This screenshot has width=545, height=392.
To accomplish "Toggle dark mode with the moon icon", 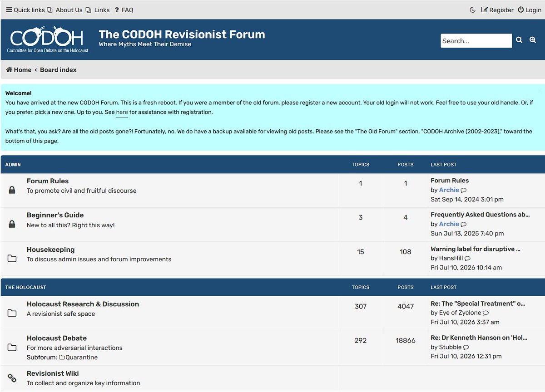I will click(x=473, y=10).
